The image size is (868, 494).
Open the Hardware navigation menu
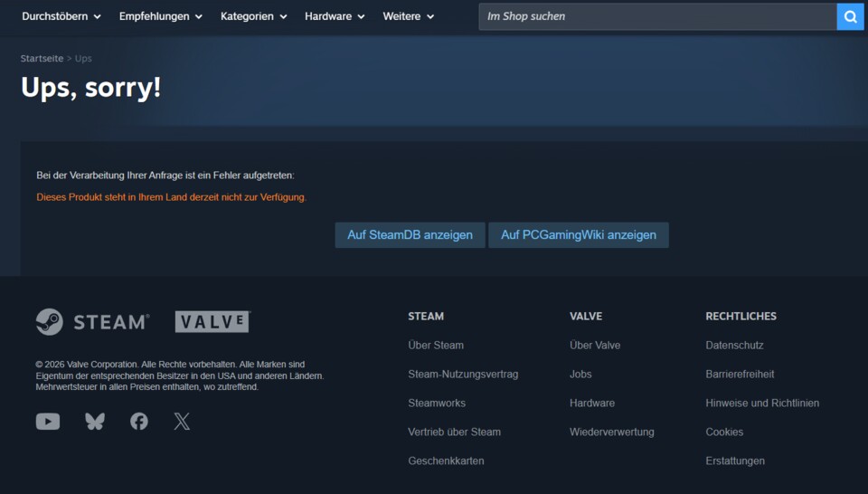335,16
